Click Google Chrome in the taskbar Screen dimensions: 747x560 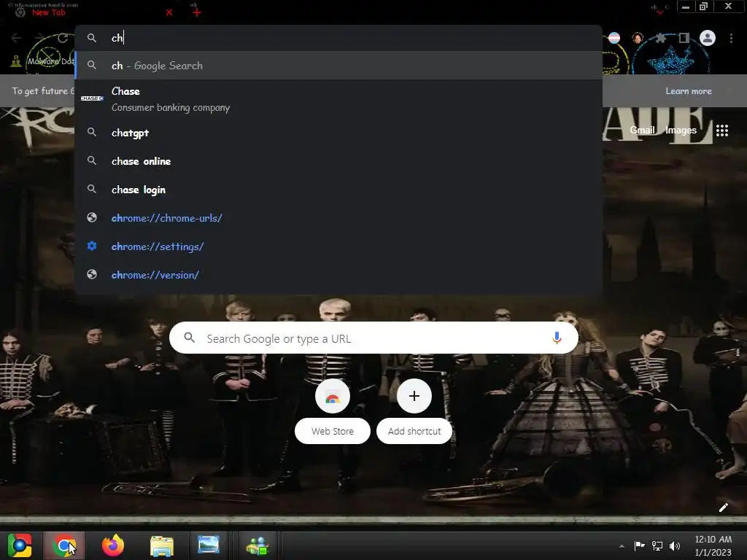coord(64,545)
